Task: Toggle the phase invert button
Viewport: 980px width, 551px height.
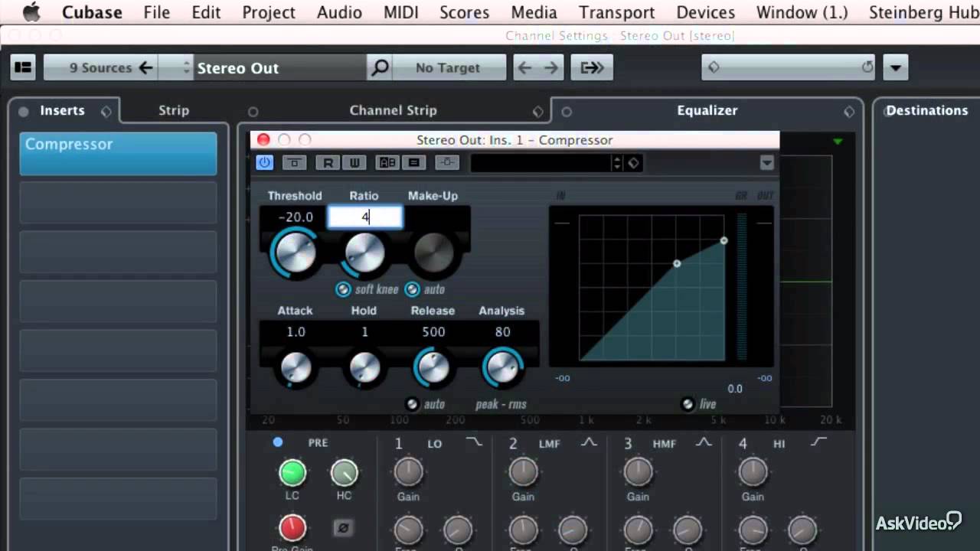Action: [x=344, y=527]
